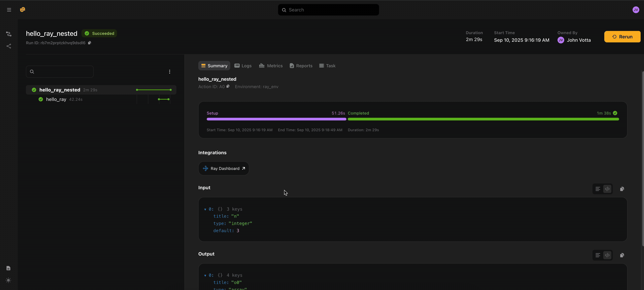Collapse the Input item 0 node
The width and height of the screenshot is (644, 290).
point(205,209)
